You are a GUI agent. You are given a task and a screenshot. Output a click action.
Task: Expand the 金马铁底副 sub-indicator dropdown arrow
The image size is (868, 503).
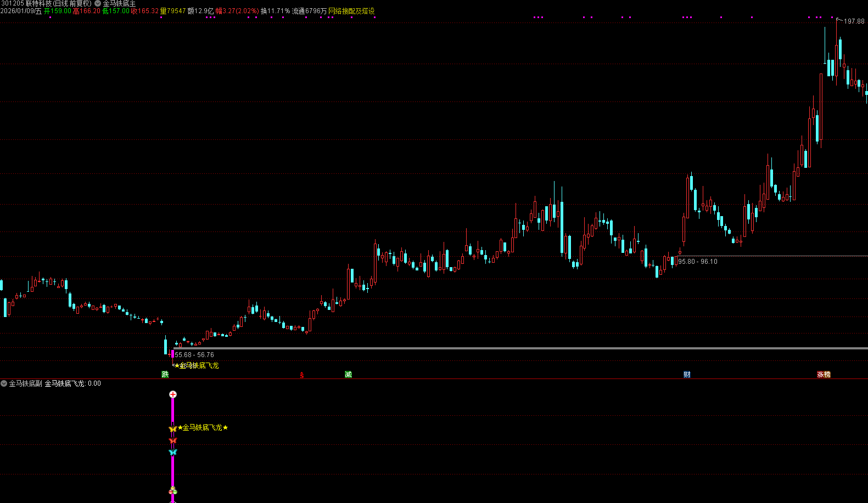(4, 383)
